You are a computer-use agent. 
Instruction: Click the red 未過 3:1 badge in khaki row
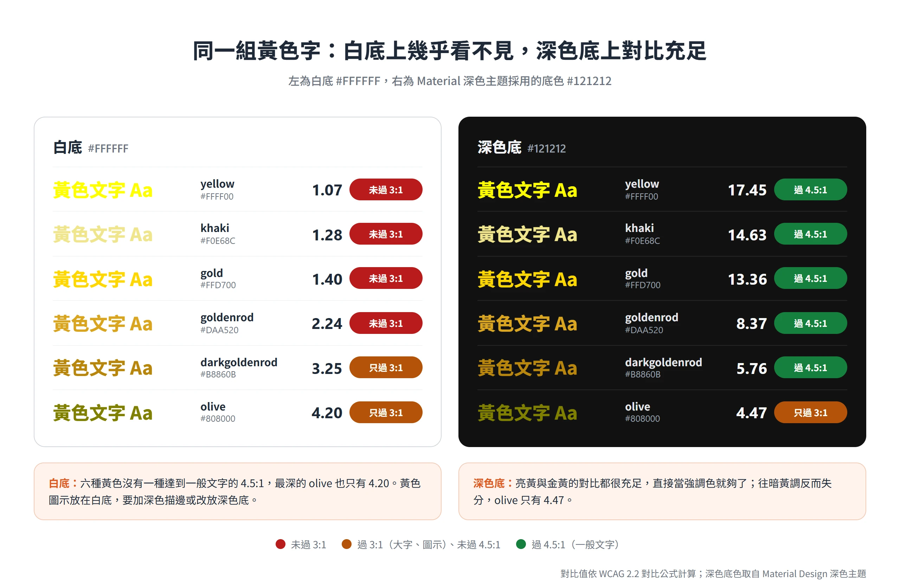point(386,234)
